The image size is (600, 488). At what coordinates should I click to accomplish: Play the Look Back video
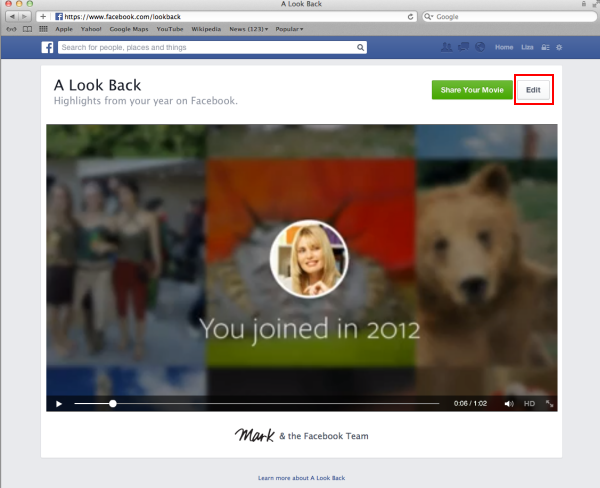pos(59,404)
